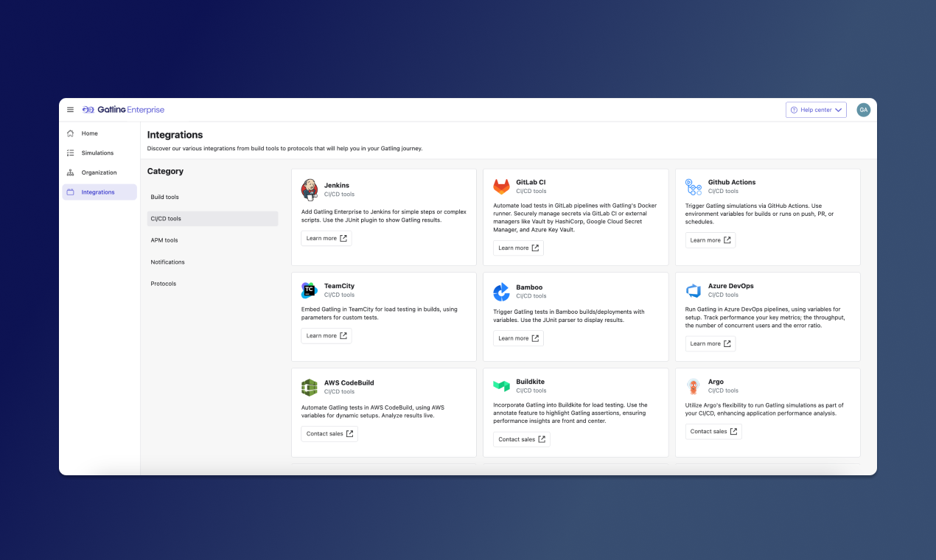This screenshot has height=560, width=936.
Task: Click the Organization hierarchy icon
Action: click(x=70, y=172)
